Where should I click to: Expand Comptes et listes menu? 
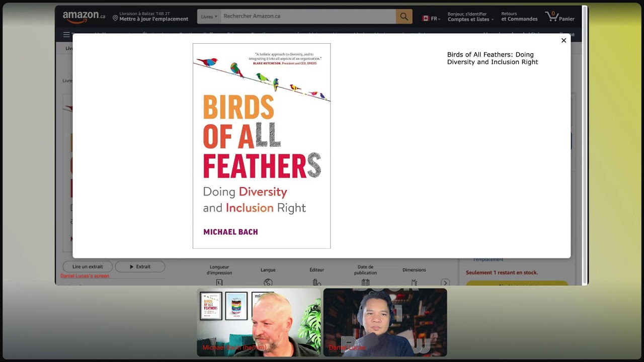click(x=470, y=17)
